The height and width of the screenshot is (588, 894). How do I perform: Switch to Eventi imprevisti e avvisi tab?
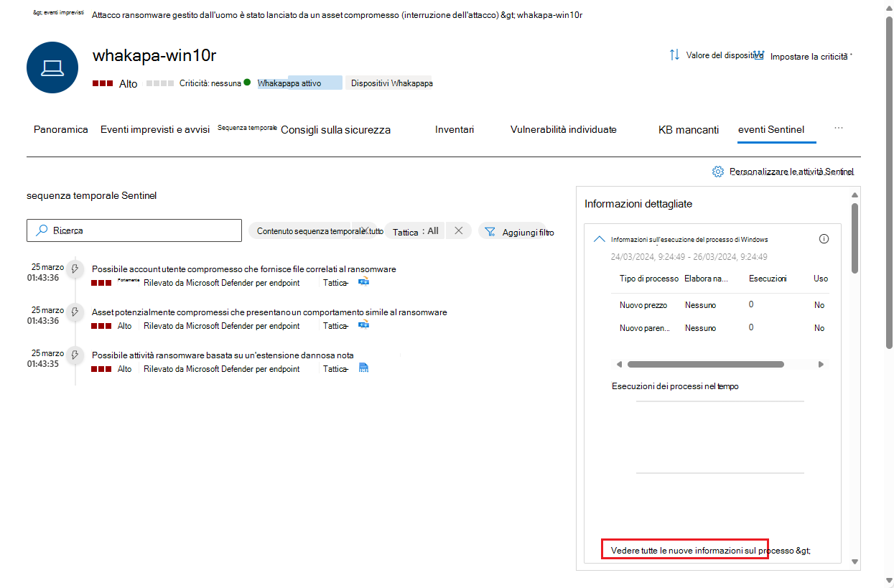point(155,129)
